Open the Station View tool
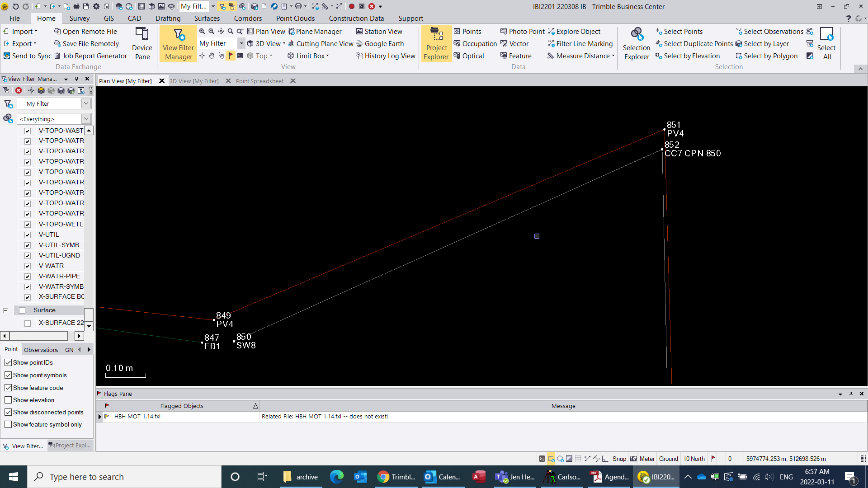 [379, 31]
